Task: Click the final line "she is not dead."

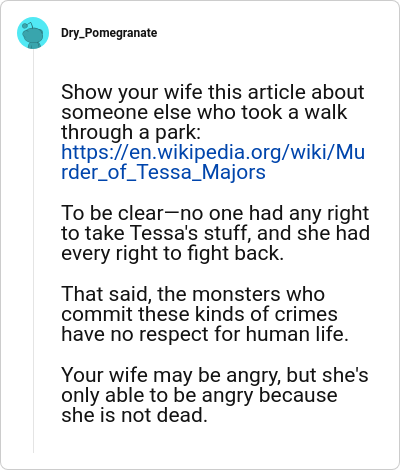Action: click(134, 415)
